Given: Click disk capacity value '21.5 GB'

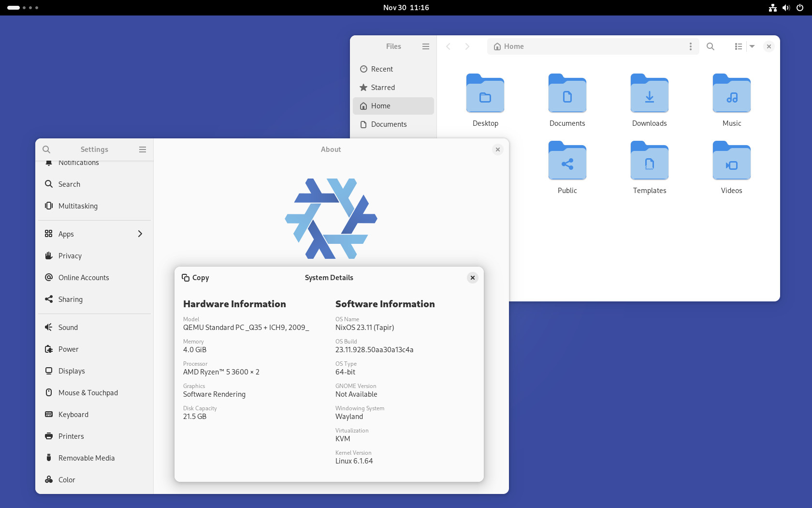Looking at the screenshot, I should click(x=195, y=417).
